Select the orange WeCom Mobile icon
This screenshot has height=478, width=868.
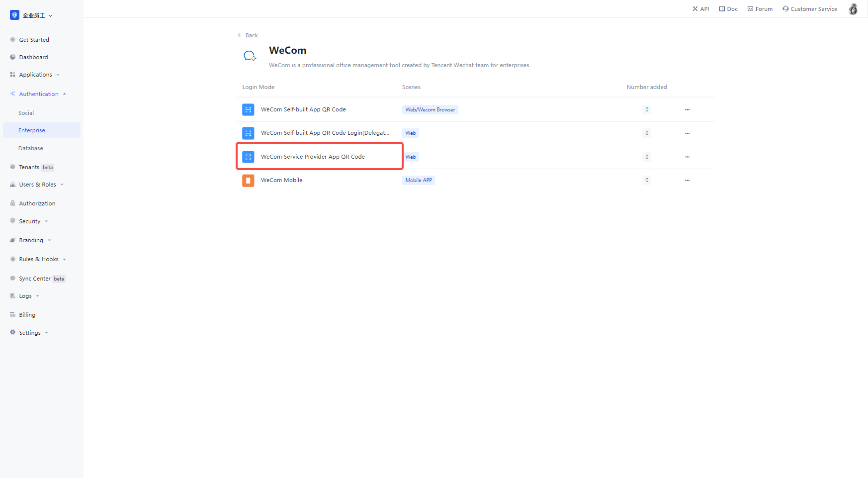pyautogui.click(x=248, y=180)
